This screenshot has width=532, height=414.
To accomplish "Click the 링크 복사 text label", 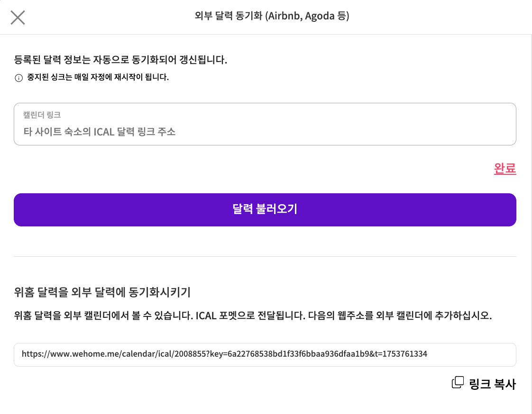I will point(492,384).
